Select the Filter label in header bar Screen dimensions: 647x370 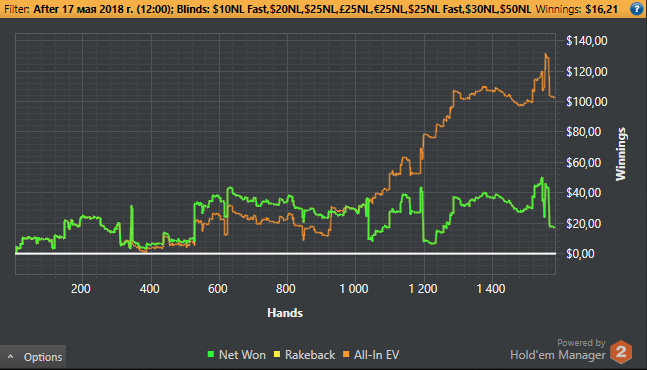(x=17, y=9)
